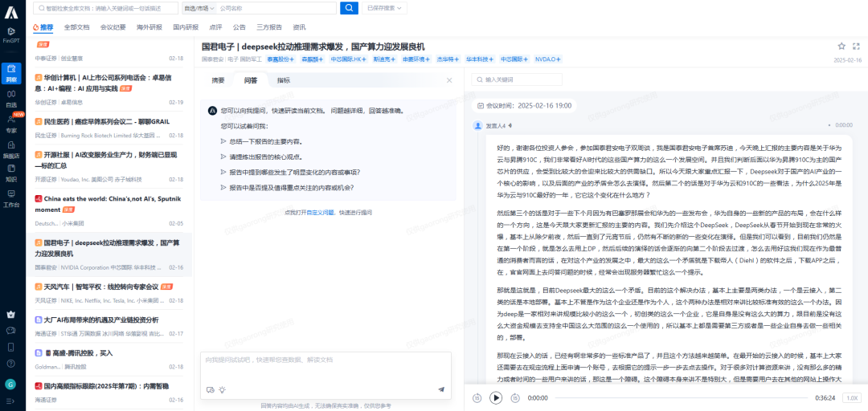Open the 华创计算机 AI上市公司 list item
This screenshot has height=411, width=868.
click(x=109, y=90)
